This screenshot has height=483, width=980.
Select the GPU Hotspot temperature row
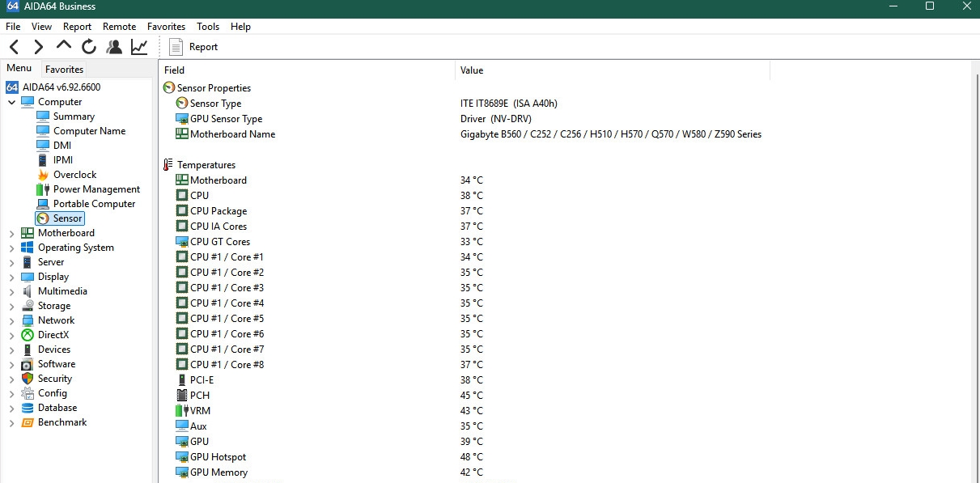(464, 457)
